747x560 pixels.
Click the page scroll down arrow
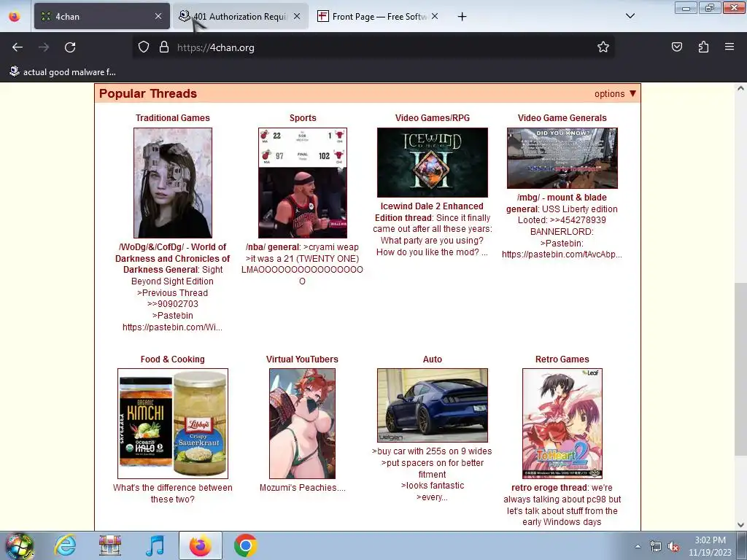click(740, 525)
